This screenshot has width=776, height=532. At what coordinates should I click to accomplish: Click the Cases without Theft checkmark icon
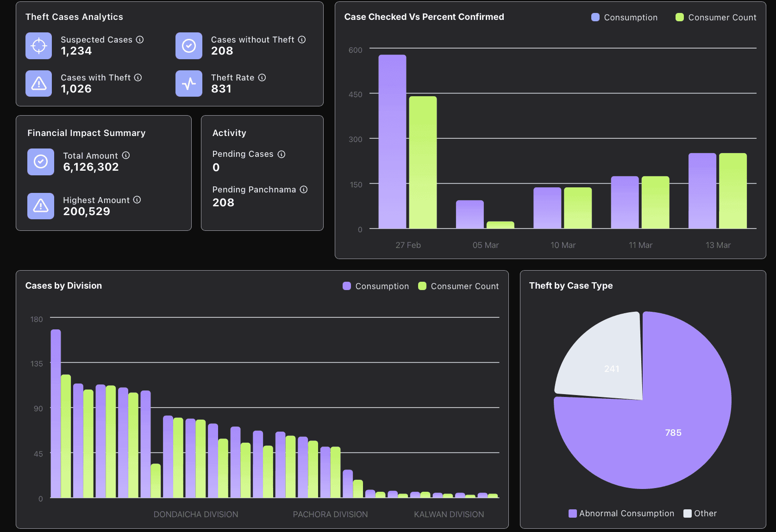click(189, 46)
